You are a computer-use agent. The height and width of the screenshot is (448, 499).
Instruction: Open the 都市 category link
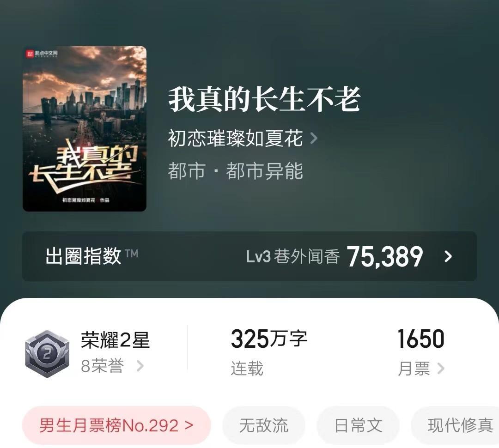[187, 171]
